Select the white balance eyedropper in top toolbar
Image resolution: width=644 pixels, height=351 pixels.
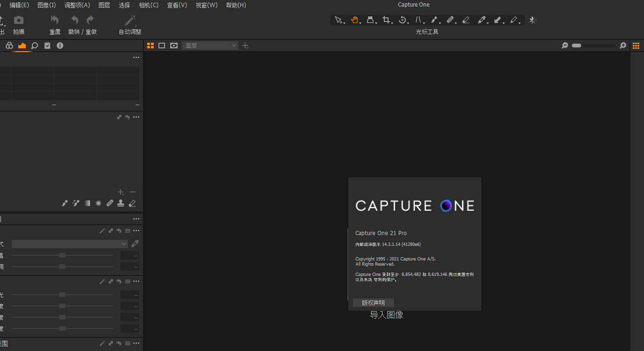481,20
